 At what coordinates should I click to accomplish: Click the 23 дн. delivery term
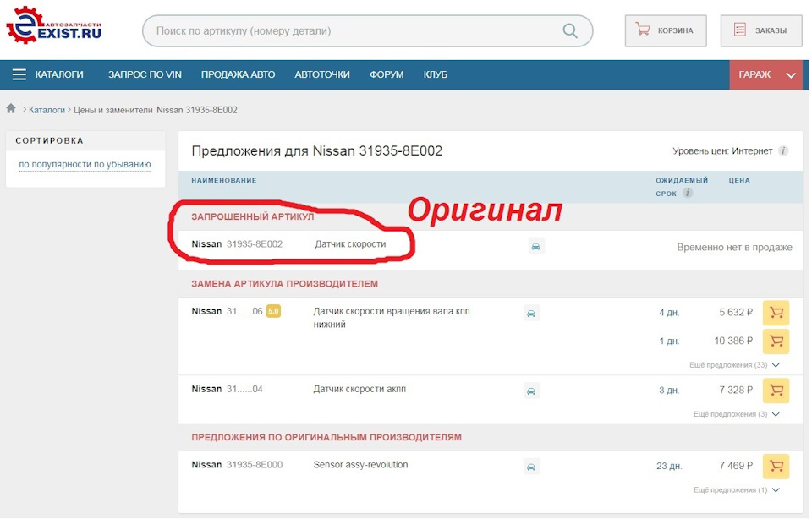point(669,467)
